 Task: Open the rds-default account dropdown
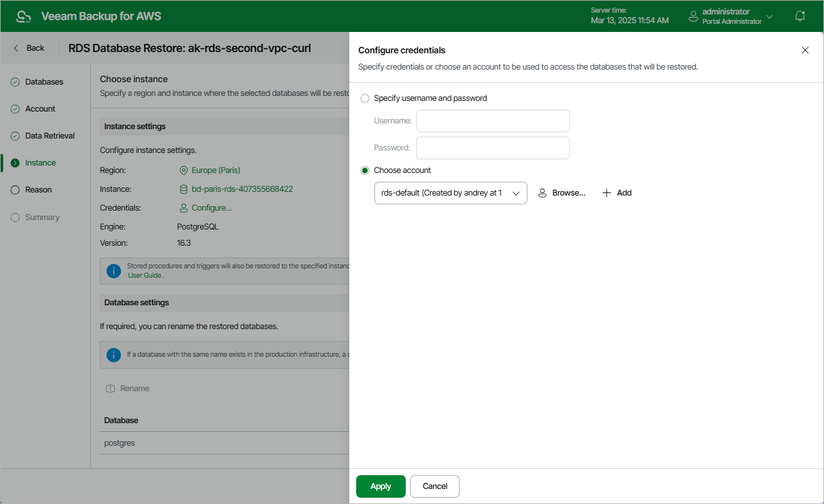[x=450, y=193]
